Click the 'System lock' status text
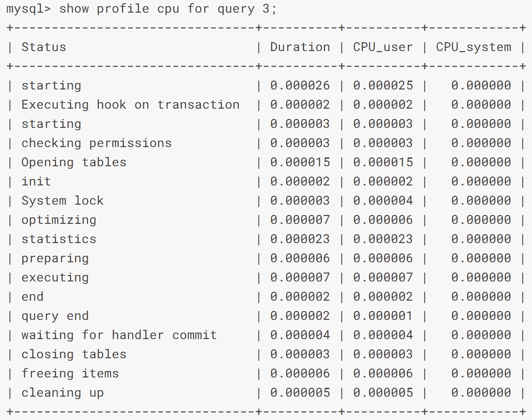The width and height of the screenshot is (532, 420). pos(62,201)
